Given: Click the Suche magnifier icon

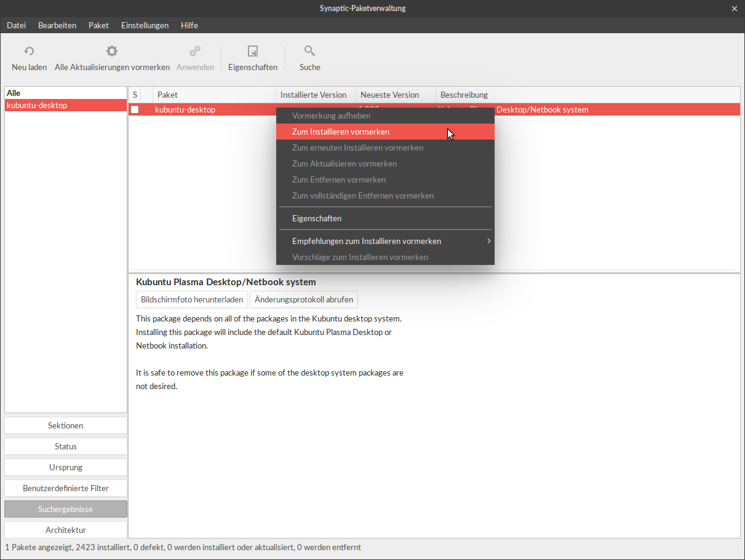Looking at the screenshot, I should point(310,51).
